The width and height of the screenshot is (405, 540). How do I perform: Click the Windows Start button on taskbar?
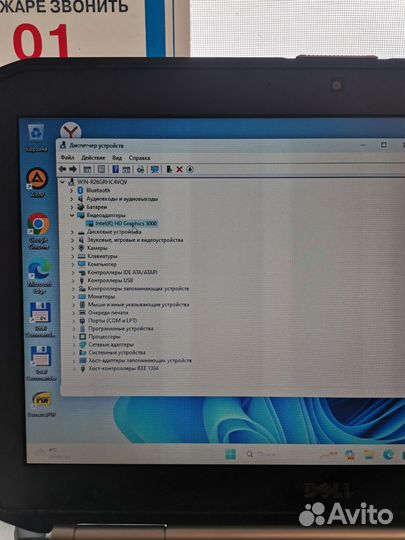[230, 455]
